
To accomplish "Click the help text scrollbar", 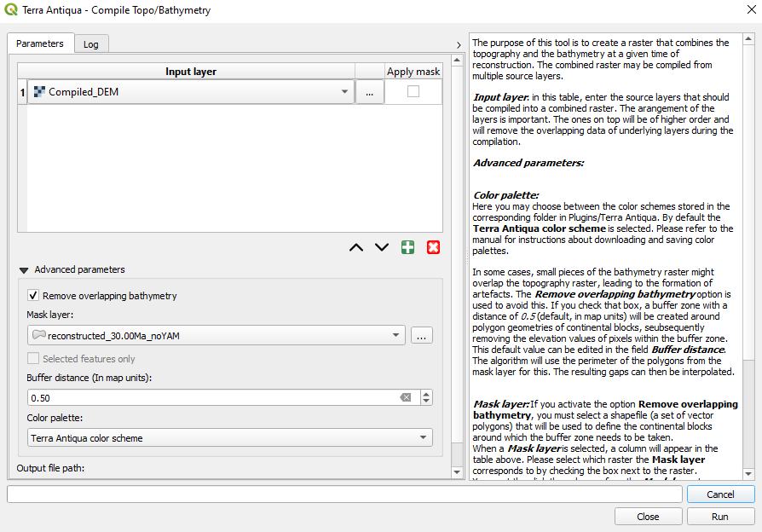I will [748, 256].
